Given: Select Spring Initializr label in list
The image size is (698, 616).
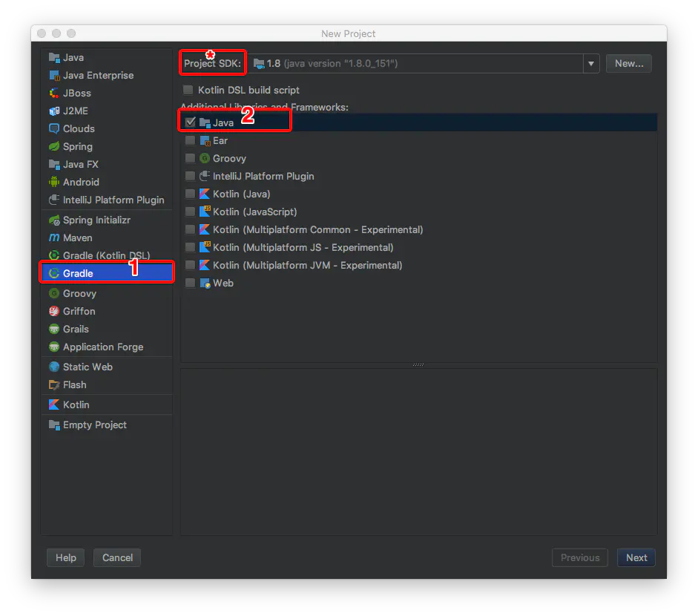Looking at the screenshot, I should [x=96, y=220].
